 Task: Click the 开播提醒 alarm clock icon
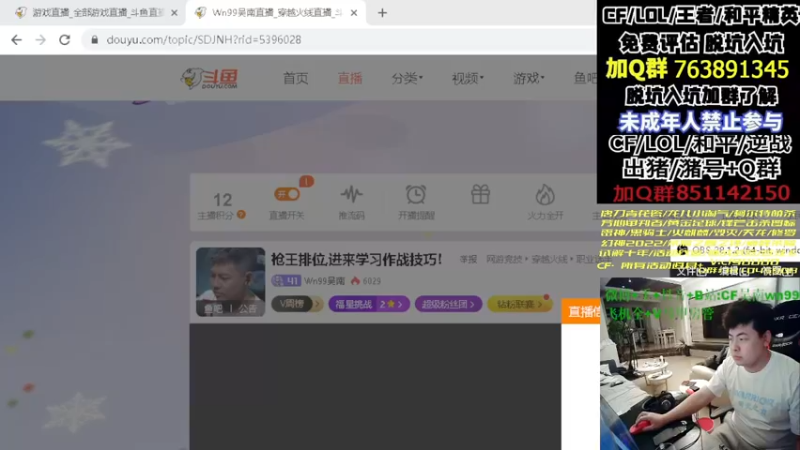click(x=416, y=194)
